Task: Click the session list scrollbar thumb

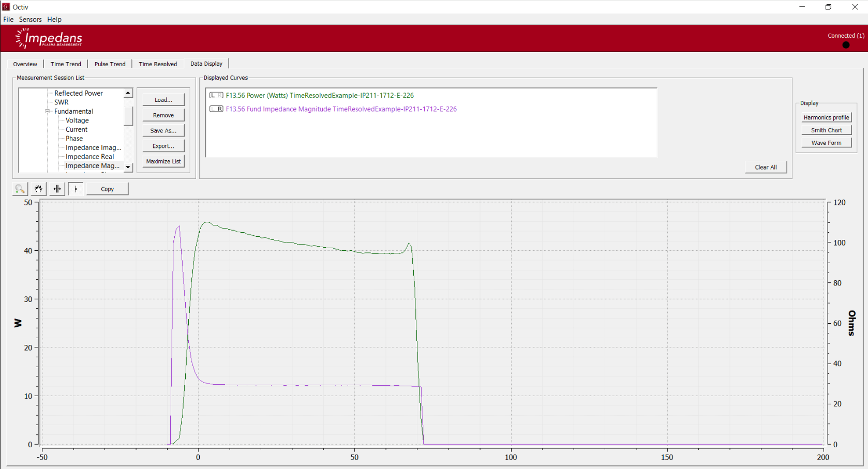Action: coord(128,116)
